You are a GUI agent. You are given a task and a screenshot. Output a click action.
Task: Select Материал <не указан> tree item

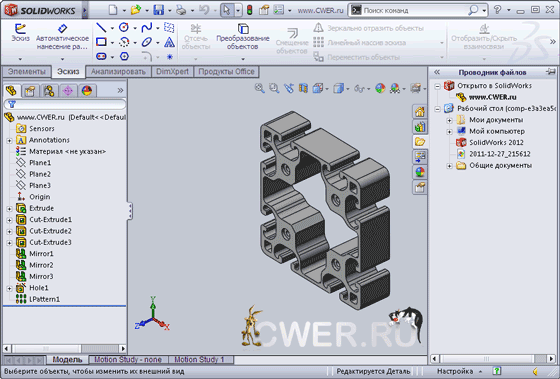click(x=67, y=151)
